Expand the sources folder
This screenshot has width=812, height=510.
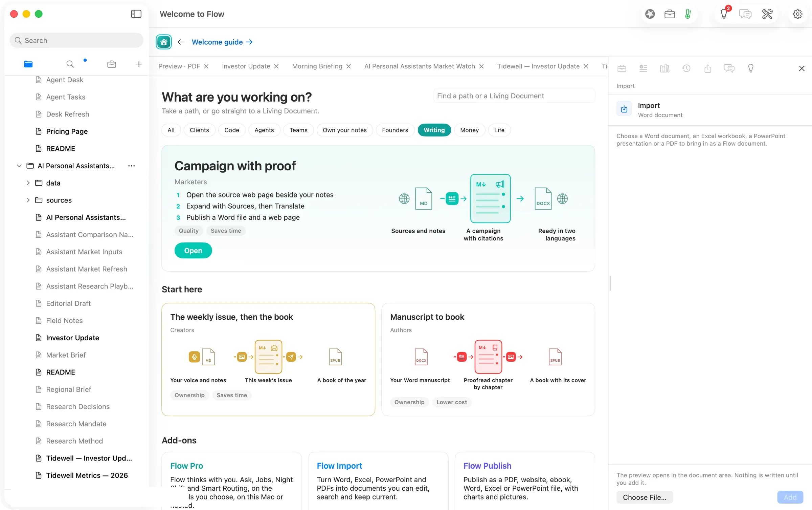(28, 200)
